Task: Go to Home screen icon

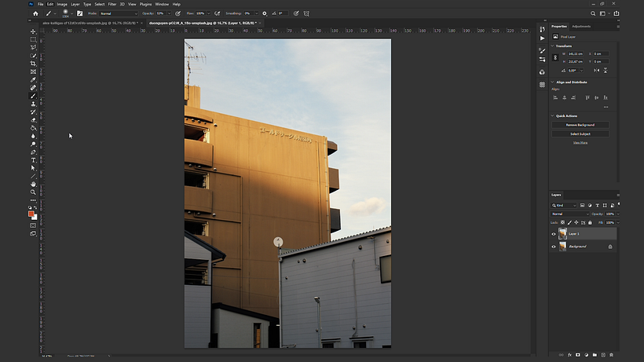Action: click(35, 13)
